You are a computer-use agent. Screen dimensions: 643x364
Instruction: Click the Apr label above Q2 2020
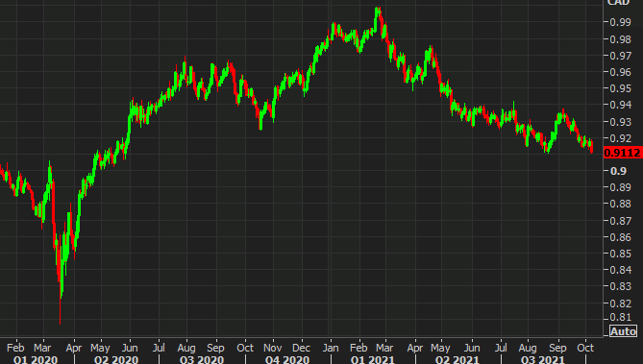point(74,348)
